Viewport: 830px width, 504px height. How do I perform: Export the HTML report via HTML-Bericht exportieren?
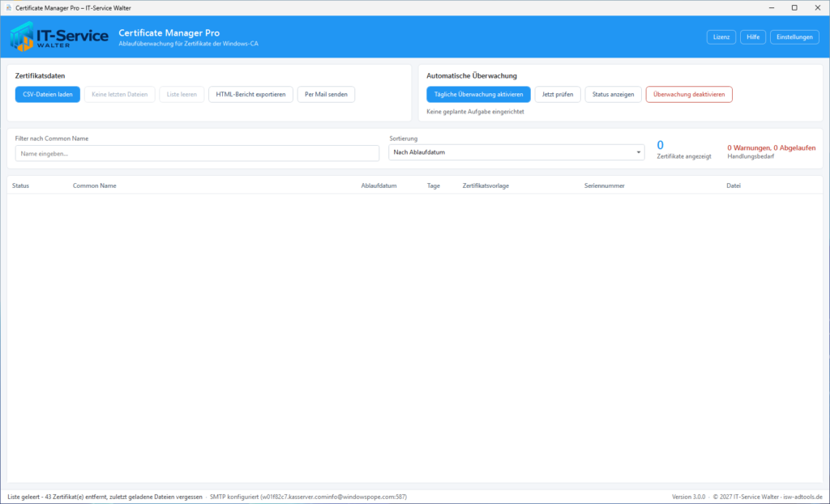point(251,94)
